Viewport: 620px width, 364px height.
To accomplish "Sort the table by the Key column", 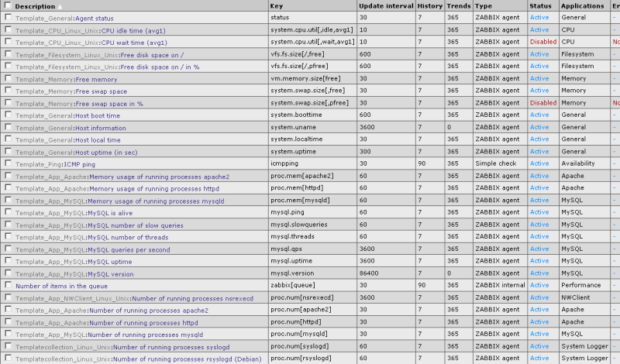I will click(x=277, y=6).
